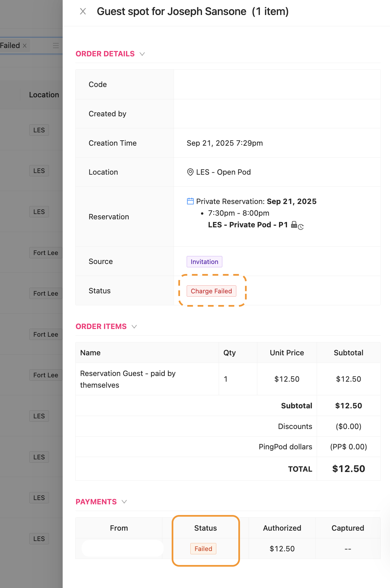Collapse the ORDER ITEMS section

pos(134,327)
